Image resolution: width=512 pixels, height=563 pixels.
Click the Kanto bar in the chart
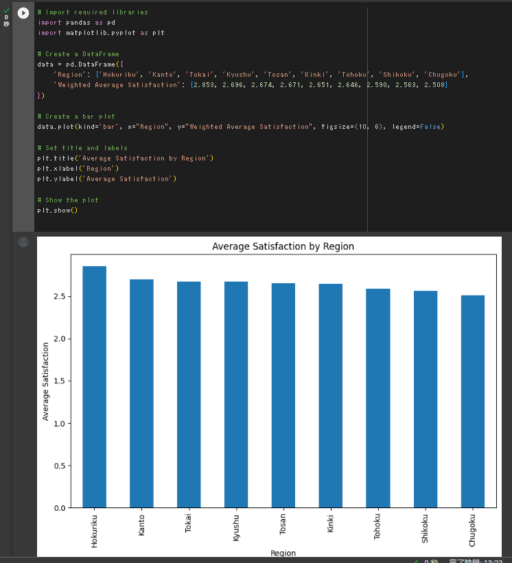click(141, 393)
